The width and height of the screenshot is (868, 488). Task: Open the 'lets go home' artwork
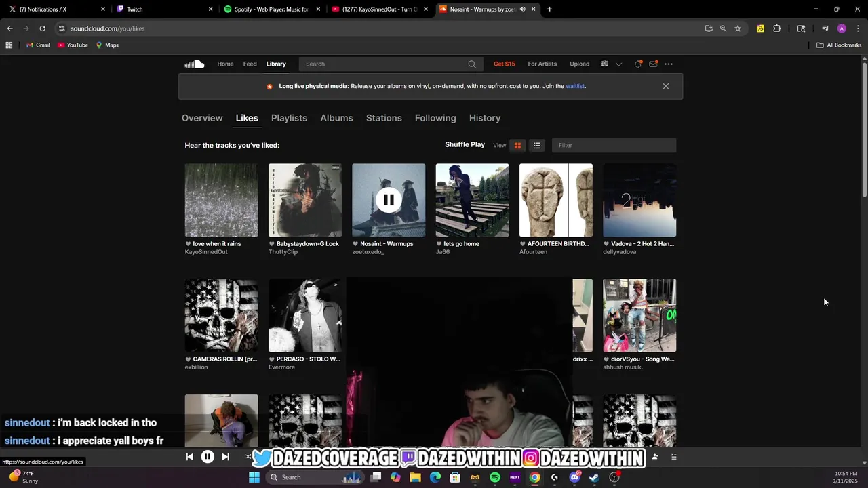pos(472,200)
